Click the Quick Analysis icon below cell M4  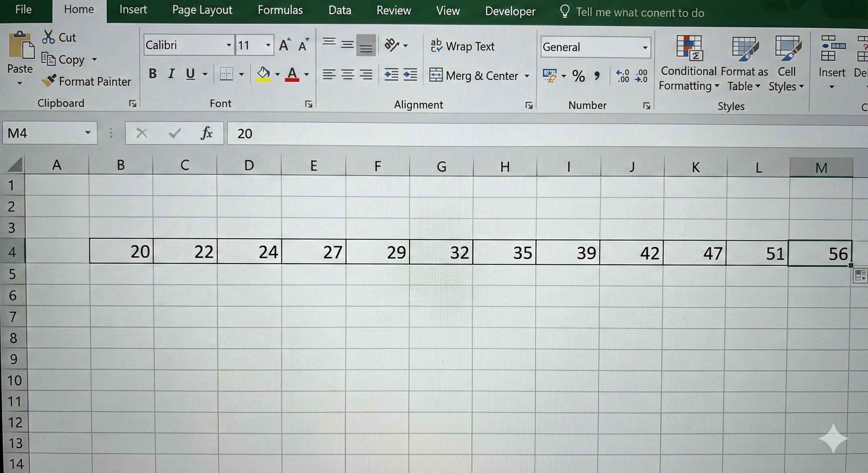pos(860,276)
